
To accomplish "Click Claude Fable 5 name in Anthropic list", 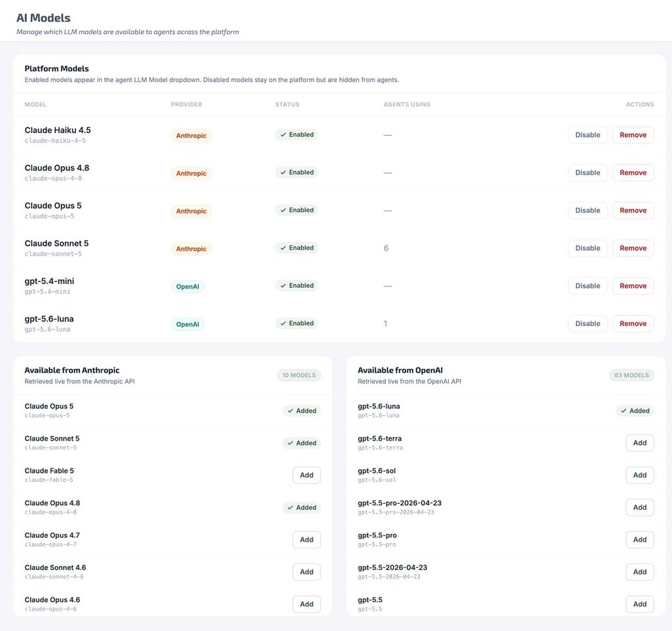I will [x=49, y=471].
